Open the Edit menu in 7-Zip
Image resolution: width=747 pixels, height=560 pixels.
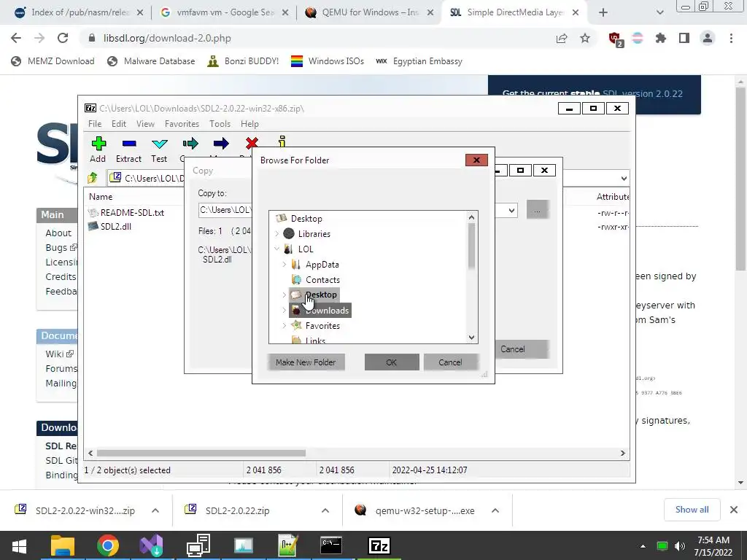click(x=119, y=124)
